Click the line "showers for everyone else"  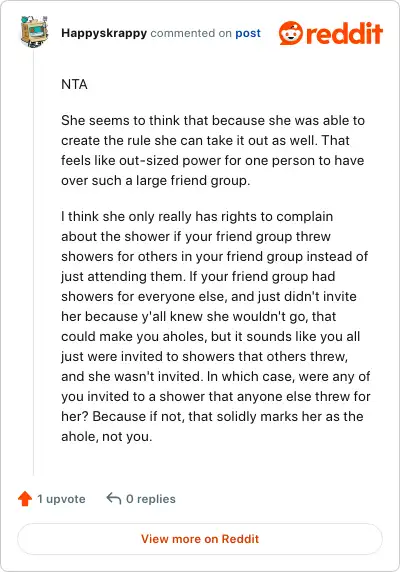click(209, 296)
